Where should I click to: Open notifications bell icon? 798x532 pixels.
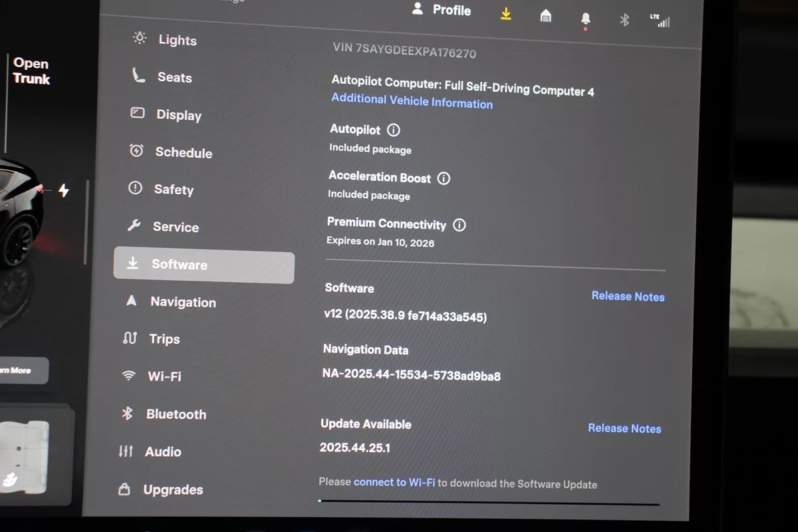coord(585,19)
